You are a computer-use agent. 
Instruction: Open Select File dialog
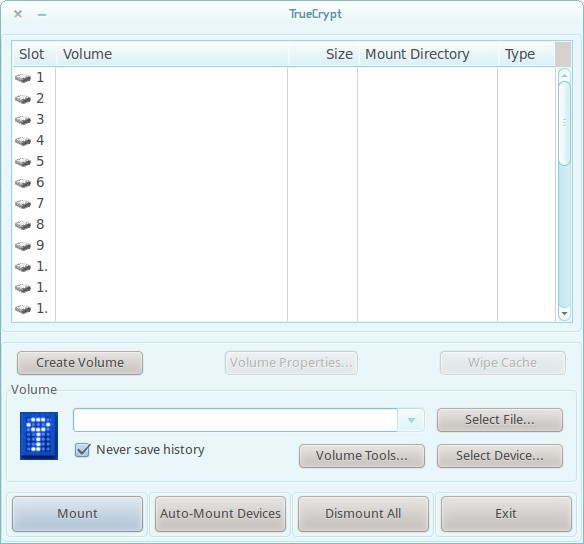(499, 420)
